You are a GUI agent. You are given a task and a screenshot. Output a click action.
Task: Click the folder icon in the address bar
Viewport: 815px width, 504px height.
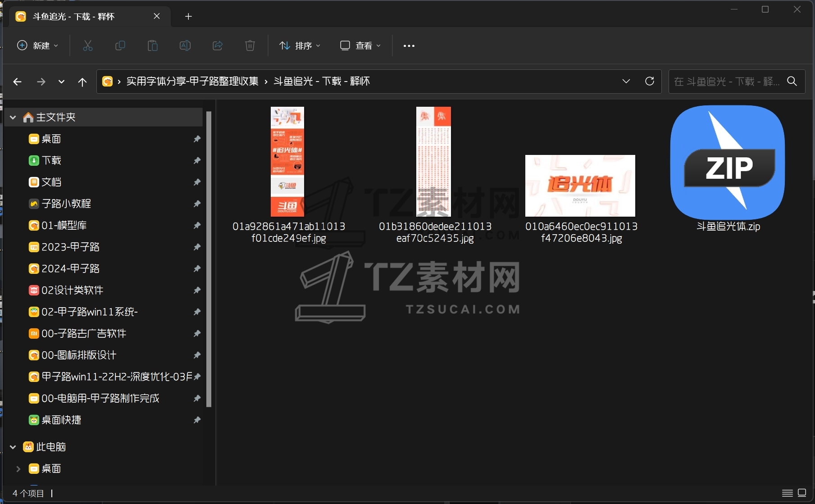click(x=107, y=81)
